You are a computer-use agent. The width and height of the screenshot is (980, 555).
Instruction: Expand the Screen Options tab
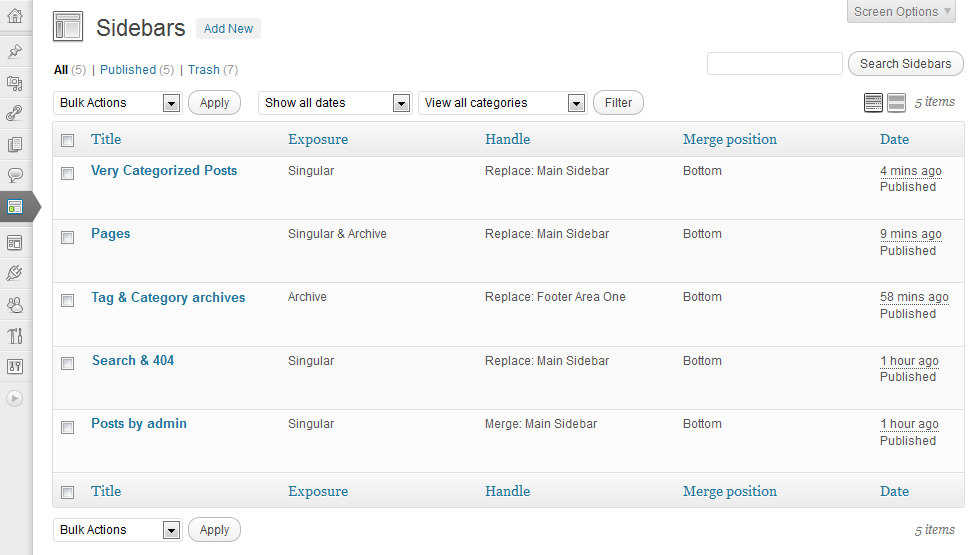point(901,11)
